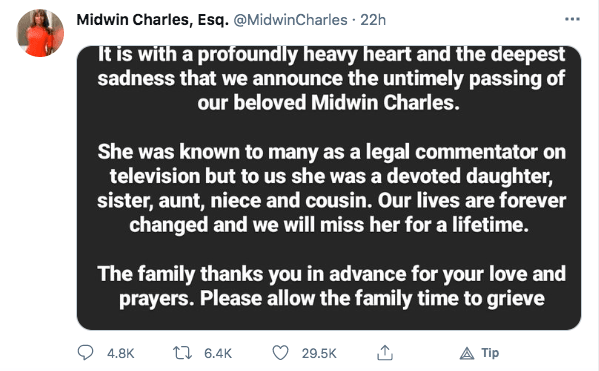Click the paragraph thanking for love and prayers

point(331,286)
